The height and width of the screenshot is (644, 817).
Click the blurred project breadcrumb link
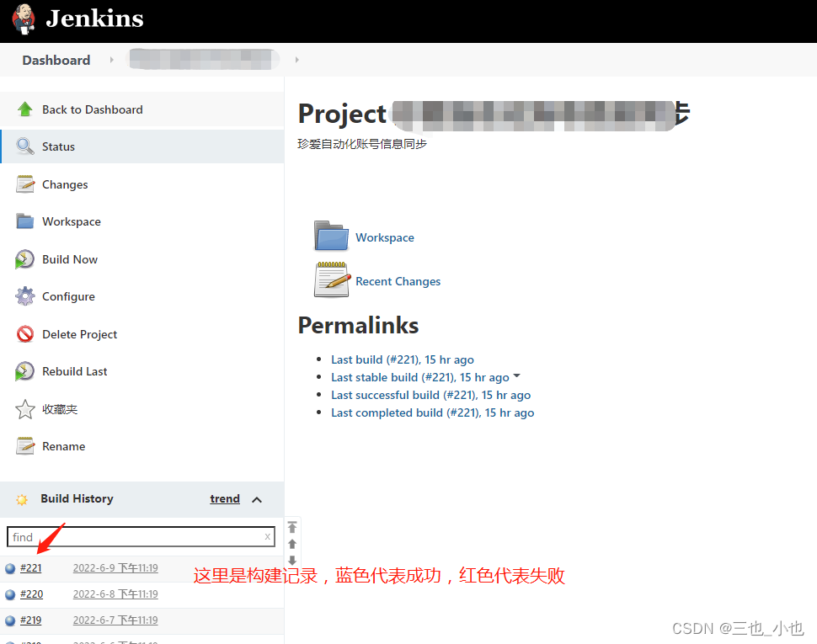click(203, 60)
